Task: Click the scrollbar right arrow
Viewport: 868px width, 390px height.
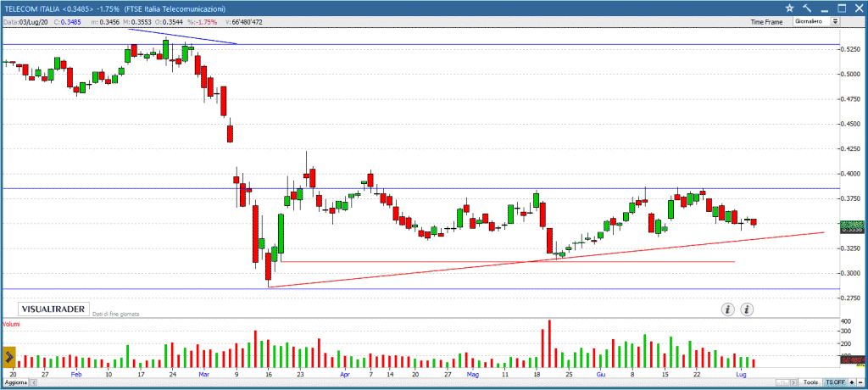Action: click(793, 382)
